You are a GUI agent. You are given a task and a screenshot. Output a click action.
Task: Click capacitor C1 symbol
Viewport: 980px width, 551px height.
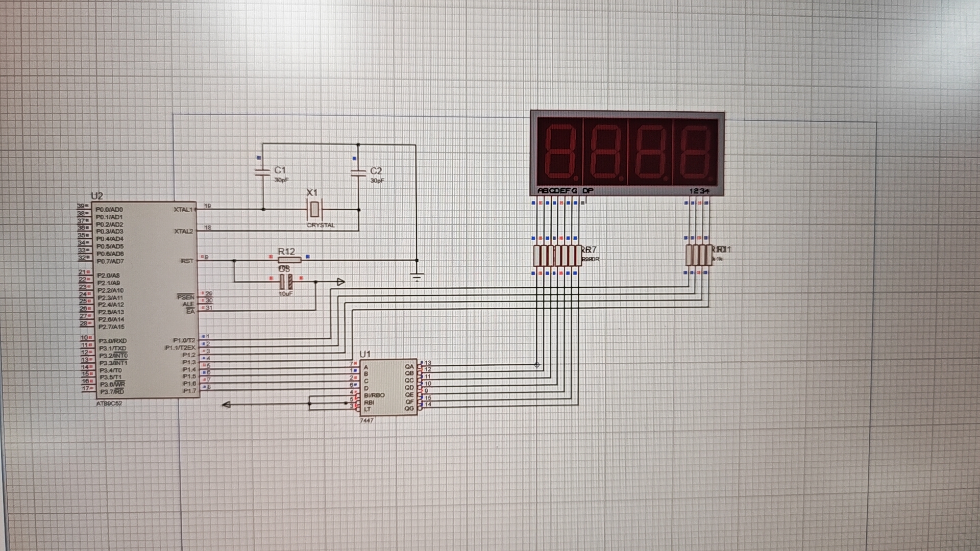[262, 172]
